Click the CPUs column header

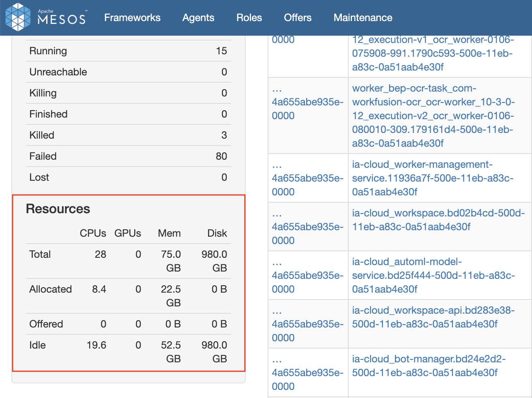coord(93,233)
